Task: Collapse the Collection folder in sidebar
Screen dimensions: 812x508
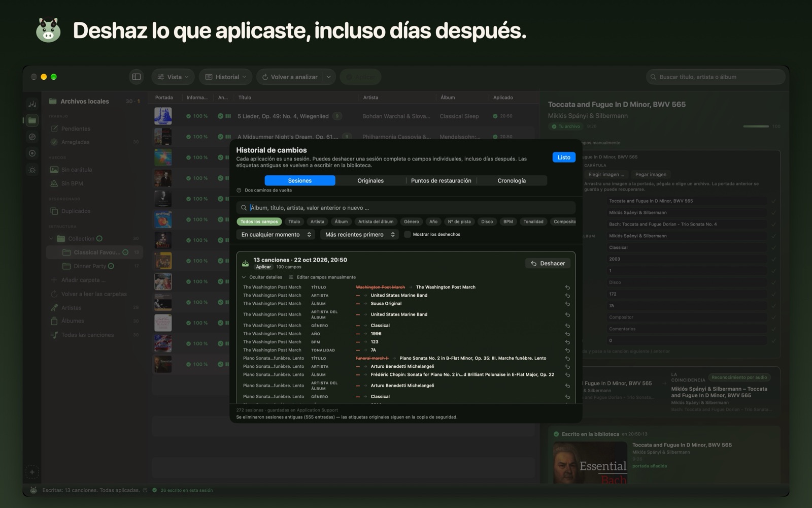Action: click(x=51, y=239)
